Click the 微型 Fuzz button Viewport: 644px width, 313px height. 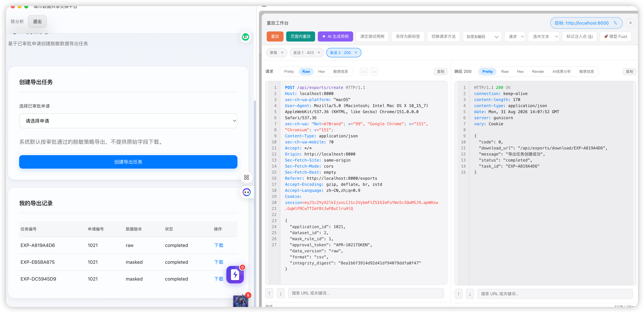(616, 36)
